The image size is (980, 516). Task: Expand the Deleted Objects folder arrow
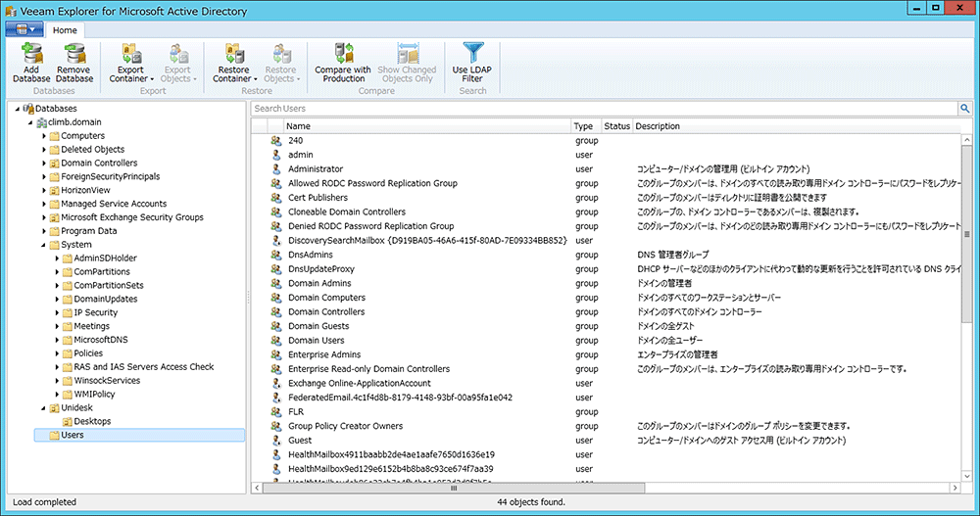point(44,150)
